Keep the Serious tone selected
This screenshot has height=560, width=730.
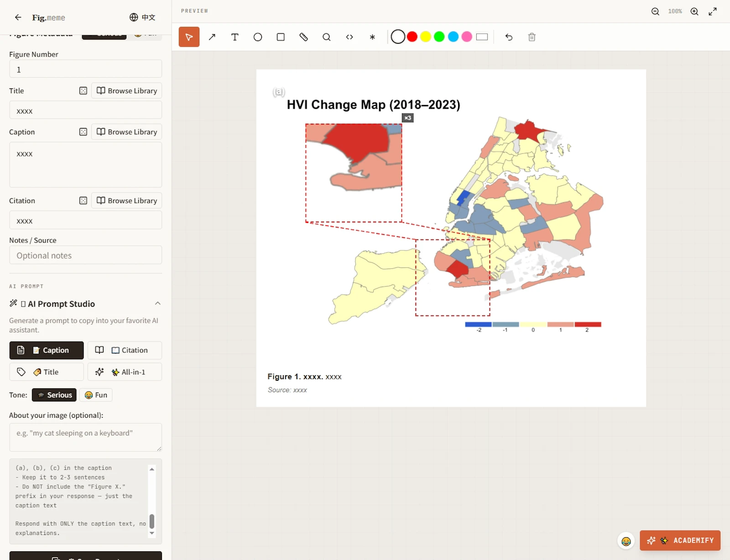(x=54, y=395)
